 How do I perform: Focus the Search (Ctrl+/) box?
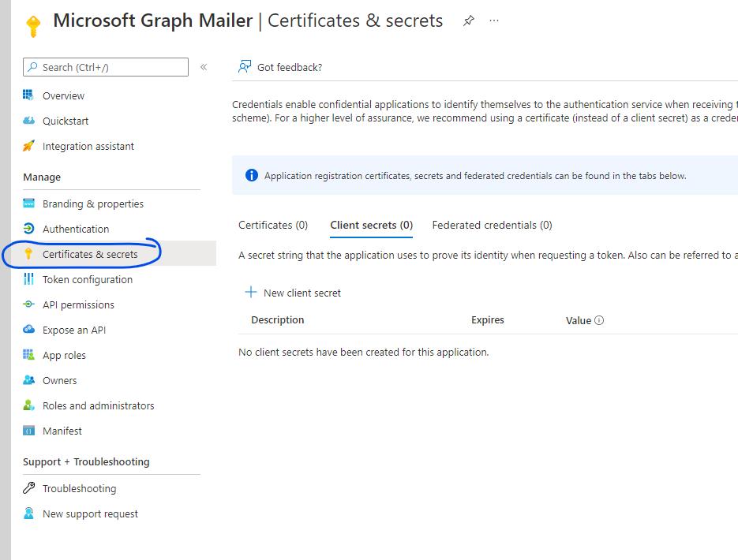[x=106, y=67]
